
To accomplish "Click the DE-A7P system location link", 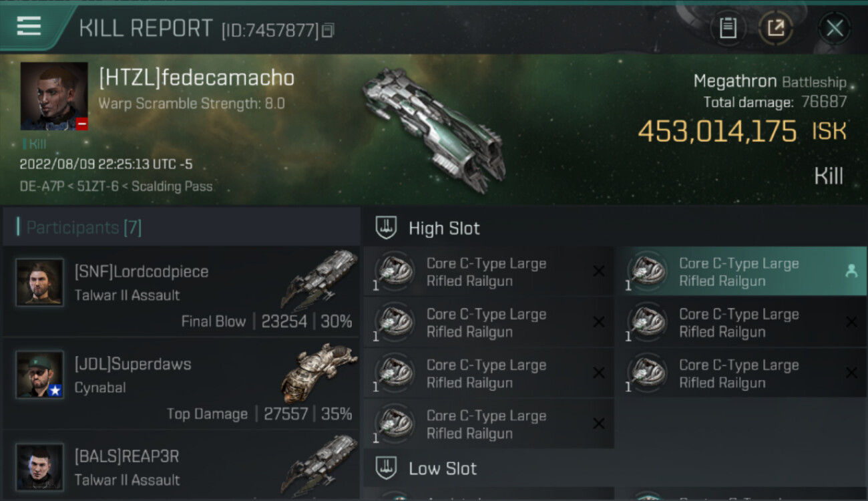I will coord(41,186).
